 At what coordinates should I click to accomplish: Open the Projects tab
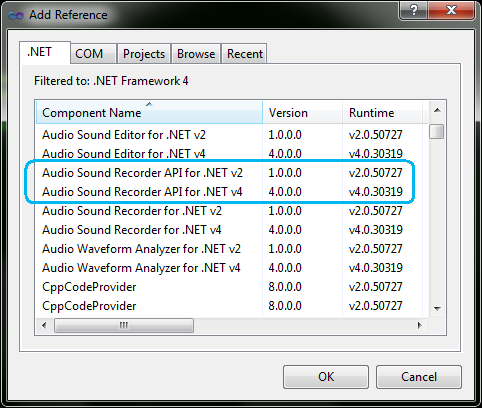point(144,54)
